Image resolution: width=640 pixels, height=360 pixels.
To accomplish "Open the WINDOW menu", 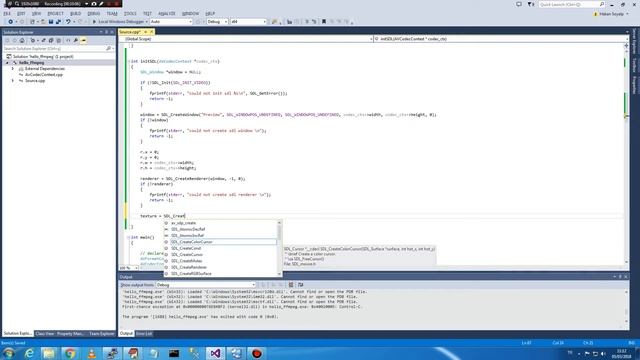I will pyautogui.click(x=190, y=13).
